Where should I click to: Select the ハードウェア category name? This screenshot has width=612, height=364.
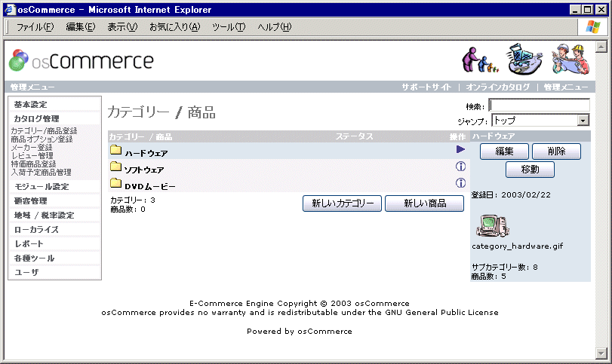[146, 153]
